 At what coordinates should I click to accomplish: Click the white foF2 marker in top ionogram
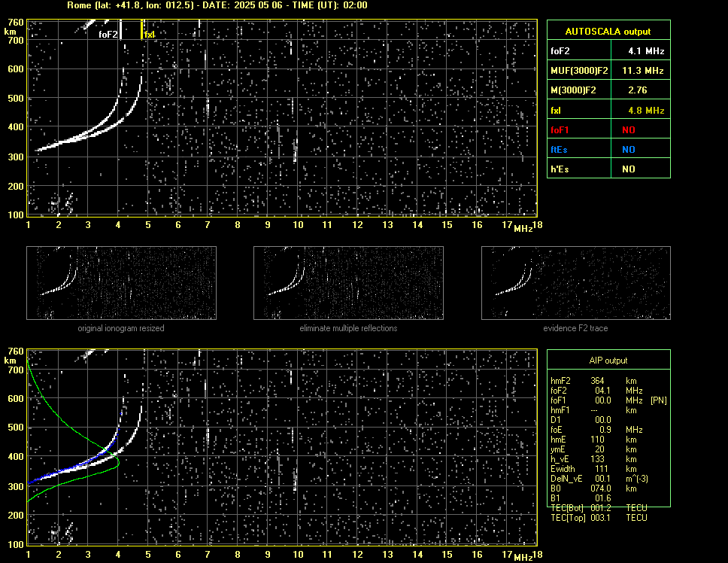click(x=121, y=29)
